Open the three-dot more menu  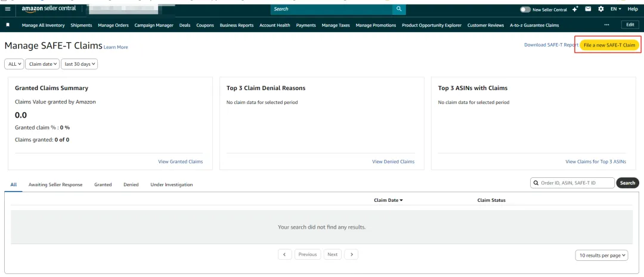[x=606, y=25]
